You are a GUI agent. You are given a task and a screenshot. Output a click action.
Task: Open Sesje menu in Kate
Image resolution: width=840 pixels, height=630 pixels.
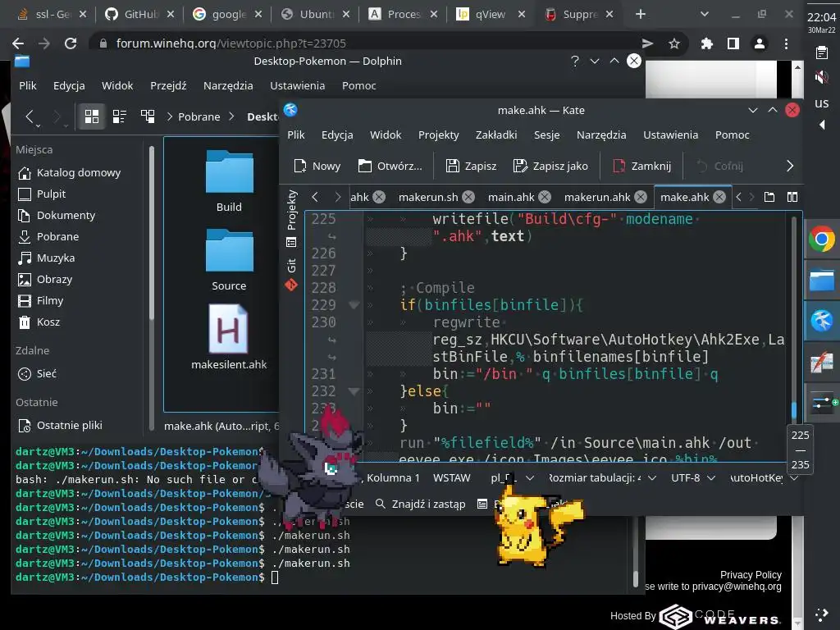546,135
